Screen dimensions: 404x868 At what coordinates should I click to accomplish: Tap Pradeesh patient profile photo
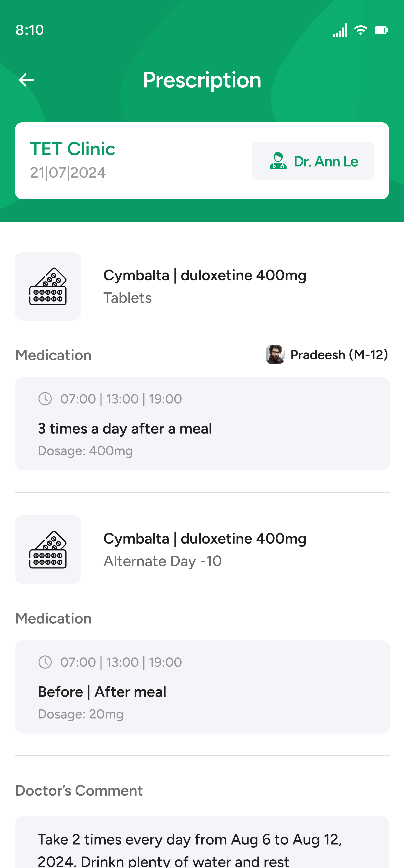pos(275,355)
